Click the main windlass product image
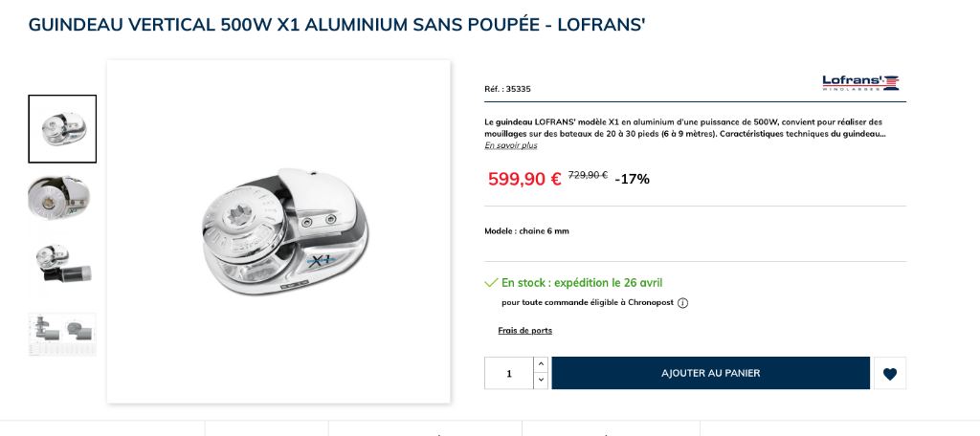The image size is (980, 436). pyautogui.click(x=278, y=231)
